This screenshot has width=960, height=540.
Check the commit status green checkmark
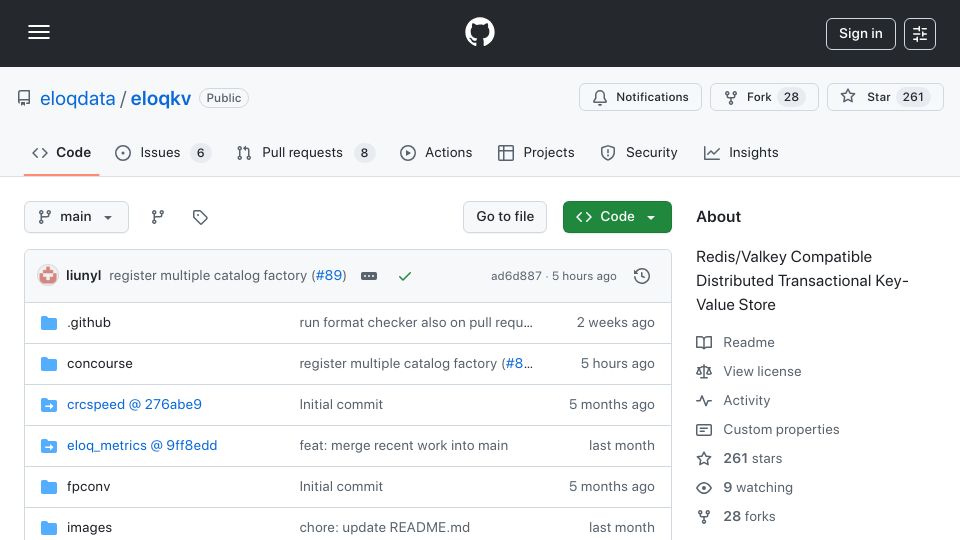pyautogui.click(x=405, y=276)
